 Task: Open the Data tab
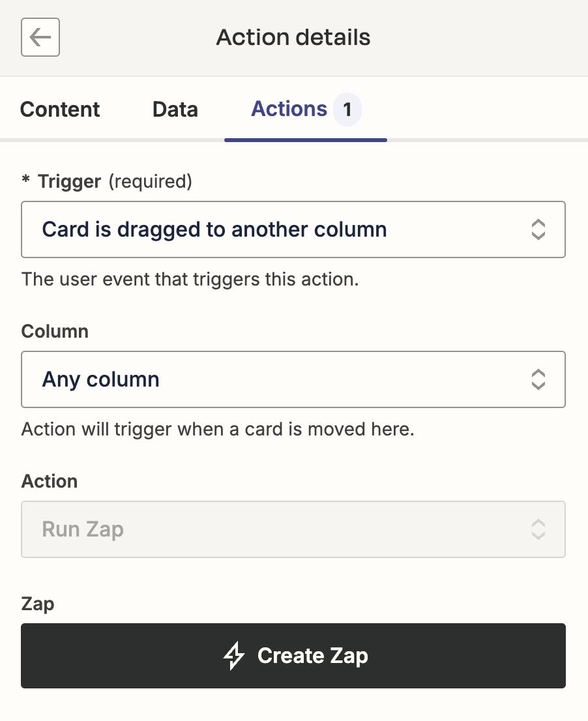coord(175,110)
